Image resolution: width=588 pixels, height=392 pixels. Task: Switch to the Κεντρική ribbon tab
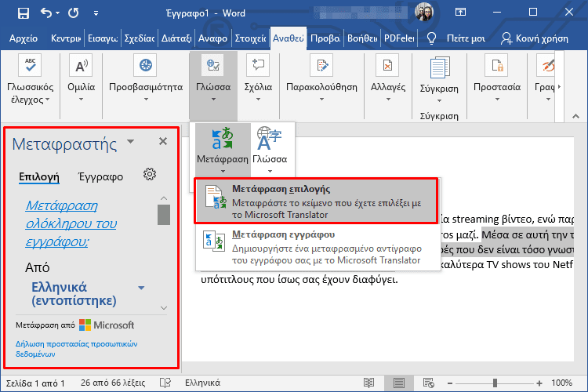pyautogui.click(x=66, y=38)
